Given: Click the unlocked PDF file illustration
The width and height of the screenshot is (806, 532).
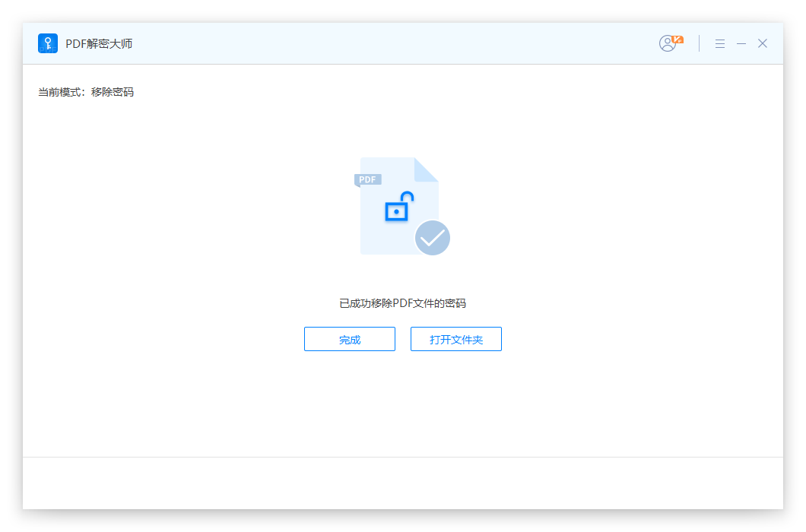Looking at the screenshot, I should (402, 206).
